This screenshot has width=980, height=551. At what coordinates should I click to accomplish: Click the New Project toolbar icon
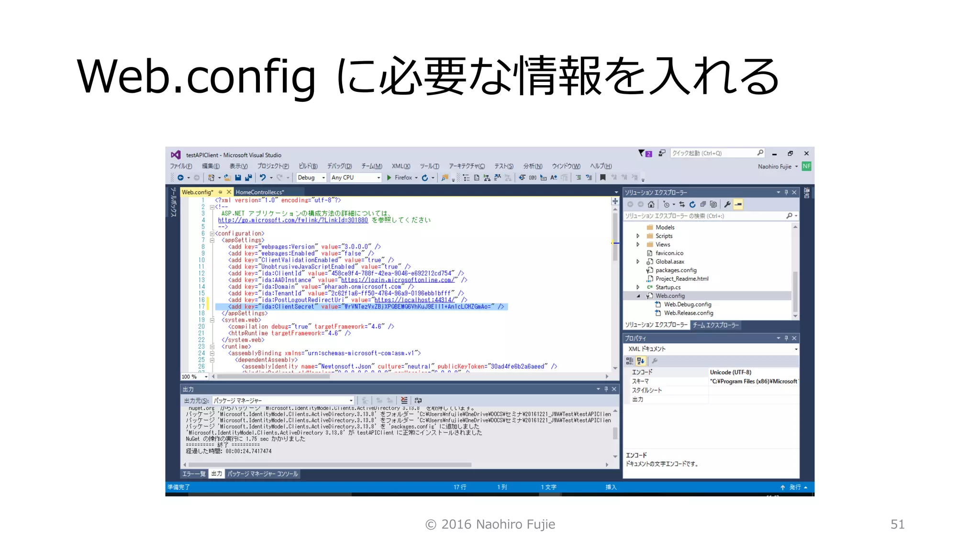(x=211, y=178)
